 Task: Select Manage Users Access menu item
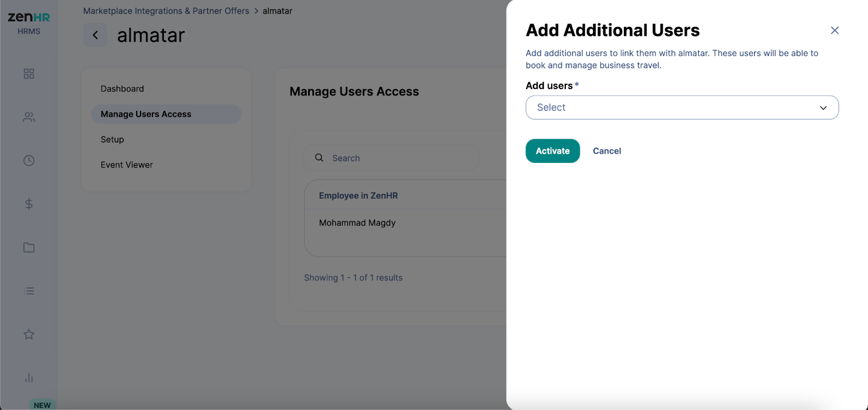point(166,114)
